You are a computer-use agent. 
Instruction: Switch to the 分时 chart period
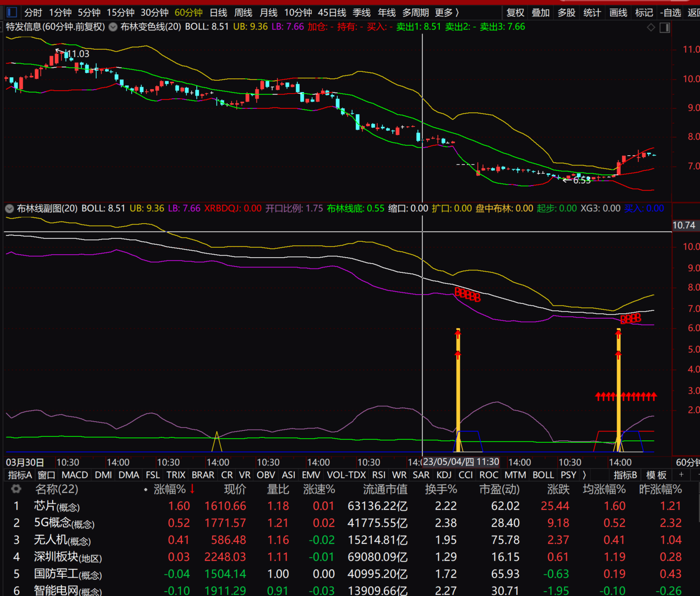point(33,12)
